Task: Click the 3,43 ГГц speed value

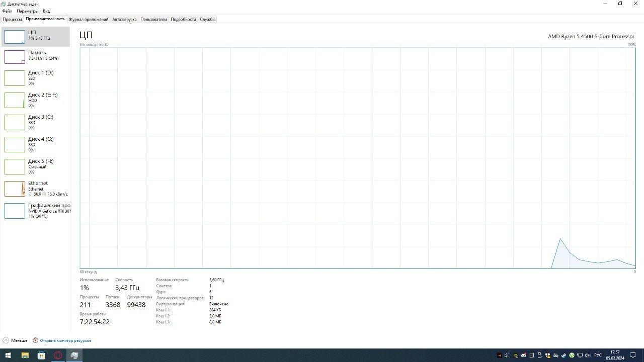Action: (x=127, y=288)
